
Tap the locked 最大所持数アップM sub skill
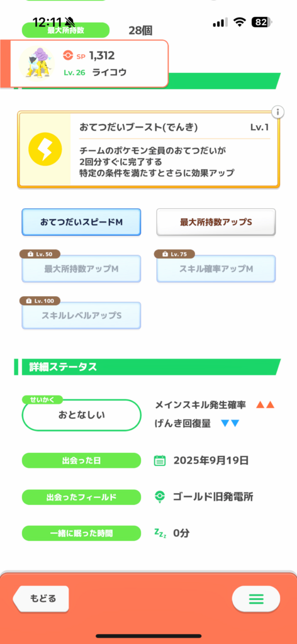tap(81, 269)
